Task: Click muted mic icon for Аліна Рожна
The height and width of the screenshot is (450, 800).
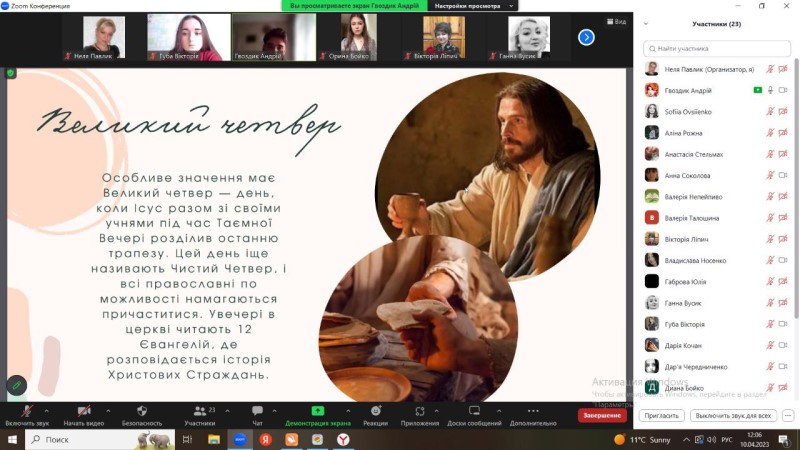Action: tap(770, 133)
